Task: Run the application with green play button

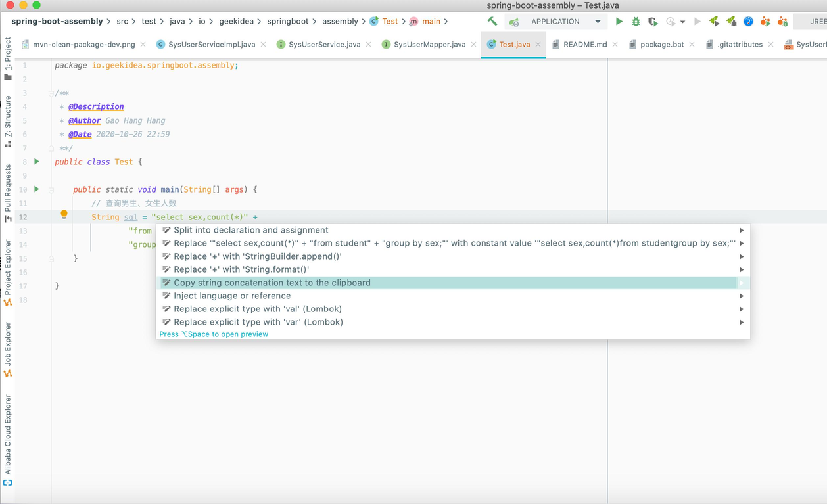Action: coord(619,22)
